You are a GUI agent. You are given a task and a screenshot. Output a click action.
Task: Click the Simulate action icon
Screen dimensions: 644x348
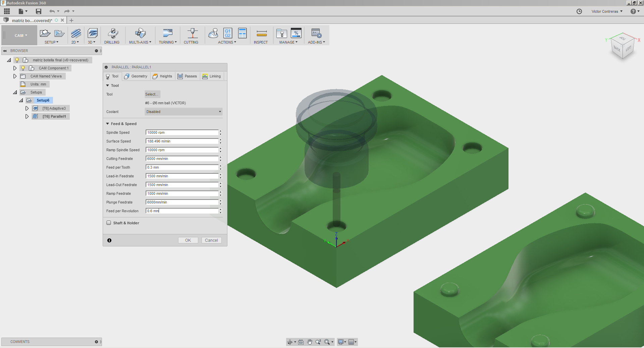click(x=213, y=33)
